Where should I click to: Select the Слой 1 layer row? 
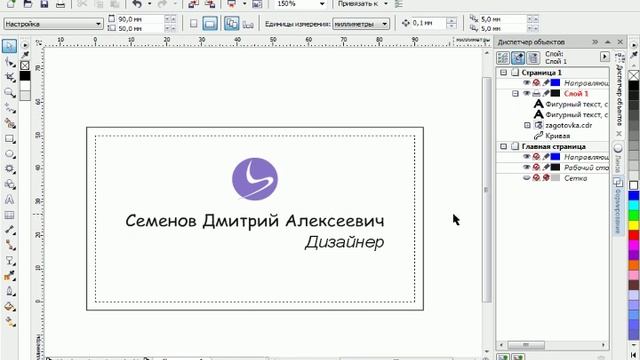[576, 93]
